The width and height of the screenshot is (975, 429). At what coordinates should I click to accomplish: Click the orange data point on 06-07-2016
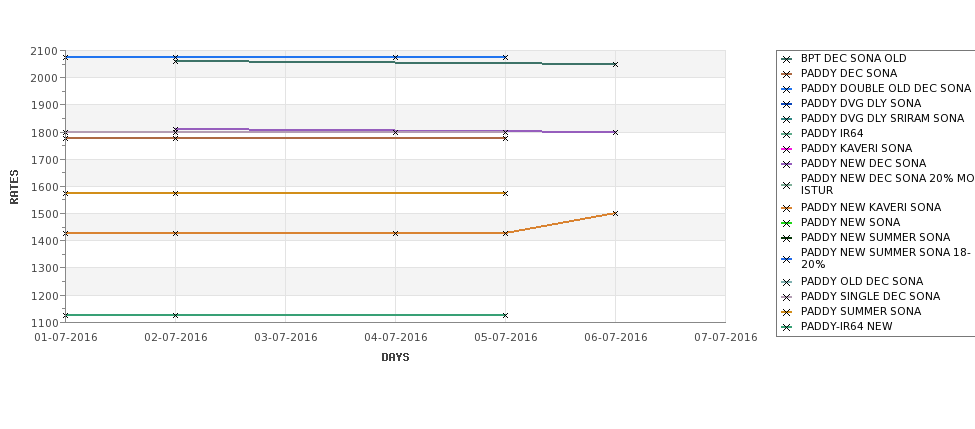(x=615, y=213)
